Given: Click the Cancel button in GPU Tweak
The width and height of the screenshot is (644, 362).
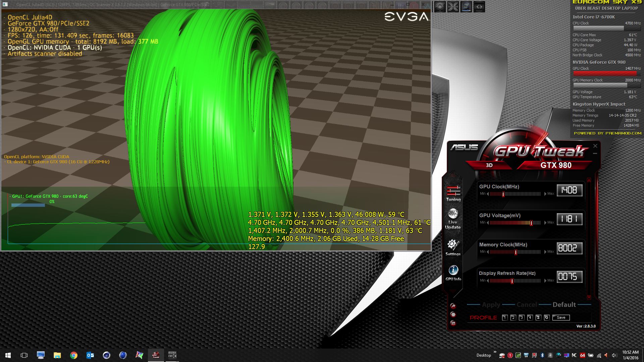Looking at the screenshot, I should tap(527, 305).
